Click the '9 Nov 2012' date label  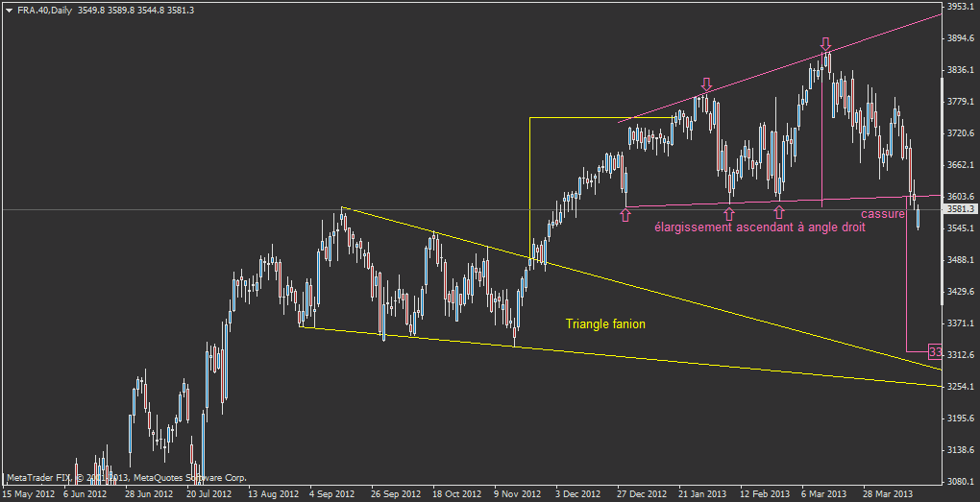point(518,493)
